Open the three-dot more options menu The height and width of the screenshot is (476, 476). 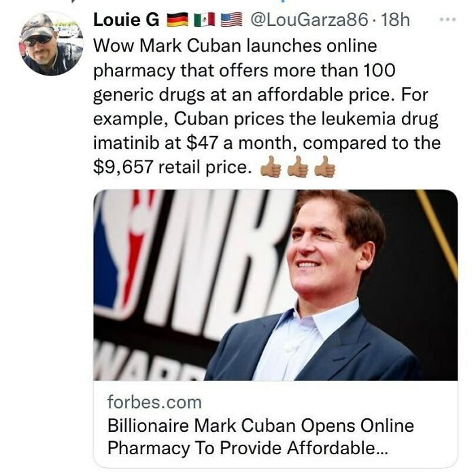click(447, 20)
